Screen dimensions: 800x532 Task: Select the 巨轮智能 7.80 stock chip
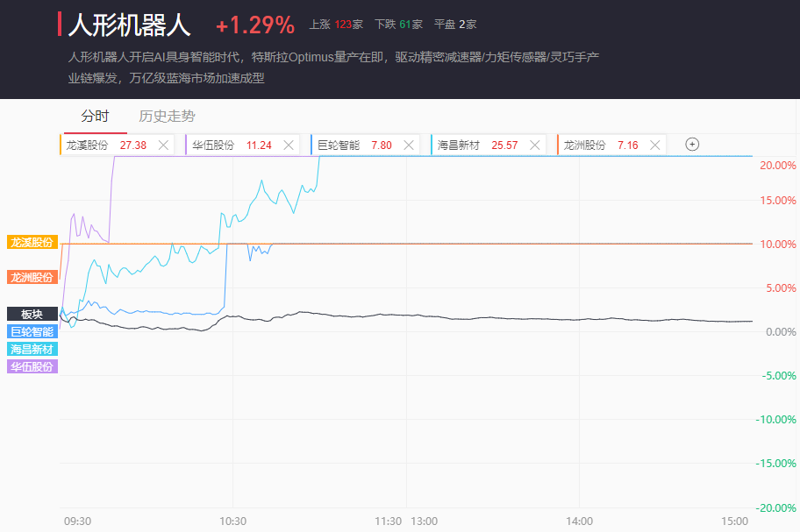[354, 145]
